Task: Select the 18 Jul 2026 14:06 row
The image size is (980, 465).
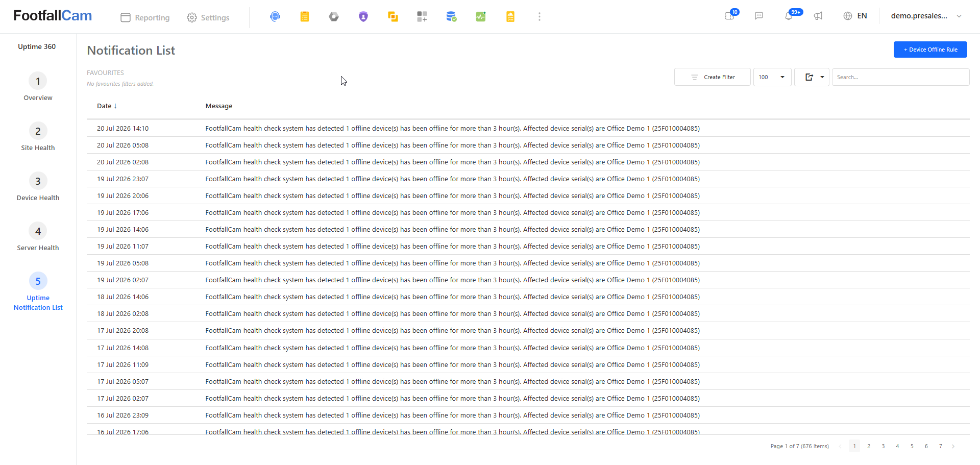Action: tap(528, 297)
